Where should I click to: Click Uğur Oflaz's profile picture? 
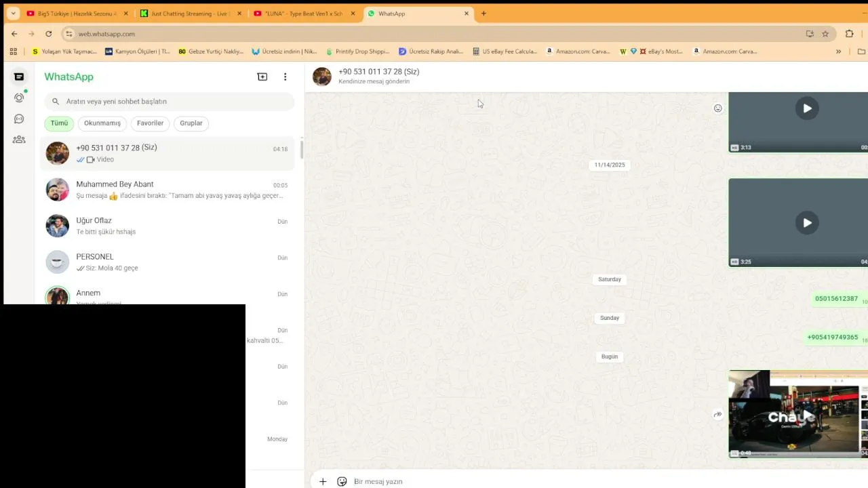pos(58,226)
